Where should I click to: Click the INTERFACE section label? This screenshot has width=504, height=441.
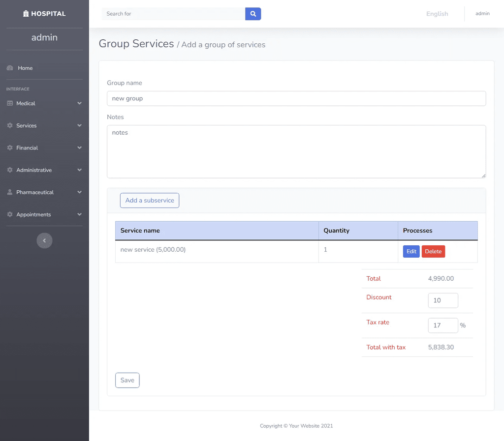pos(18,89)
